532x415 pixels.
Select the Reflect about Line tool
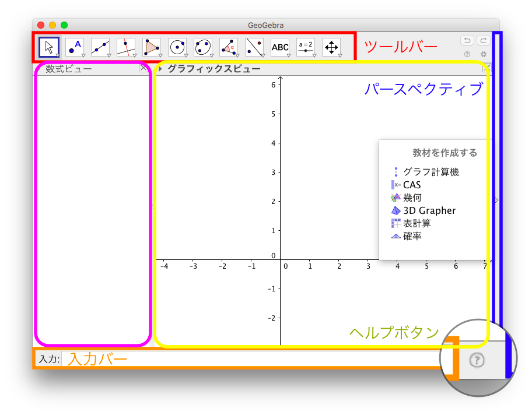click(x=254, y=47)
